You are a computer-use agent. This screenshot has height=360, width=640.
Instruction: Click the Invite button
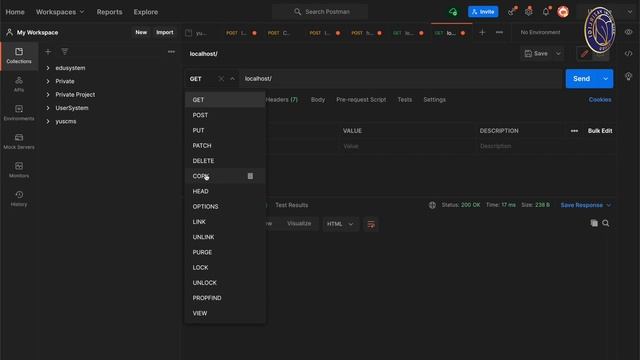point(483,12)
